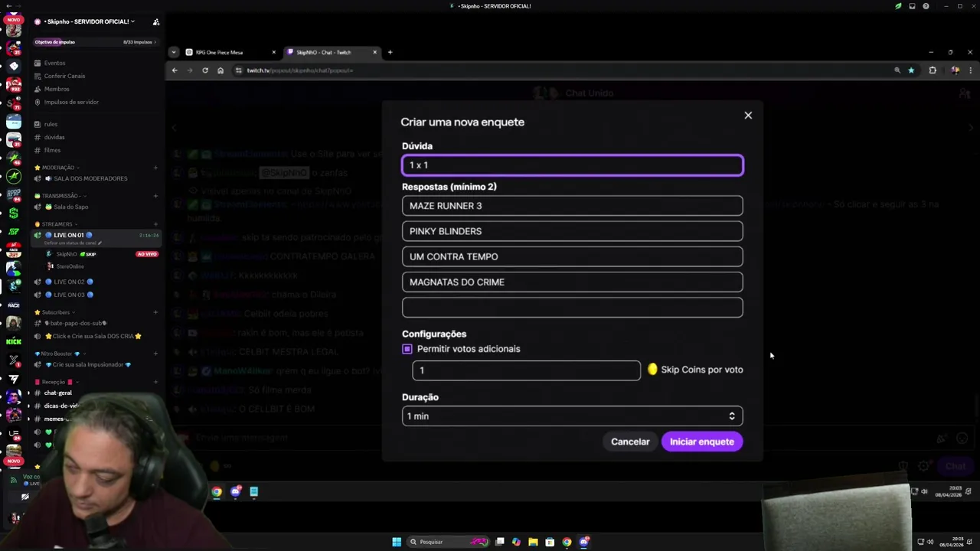The height and width of the screenshot is (551, 980).
Task: Click the Skip Coins por voto amount field
Action: (526, 370)
